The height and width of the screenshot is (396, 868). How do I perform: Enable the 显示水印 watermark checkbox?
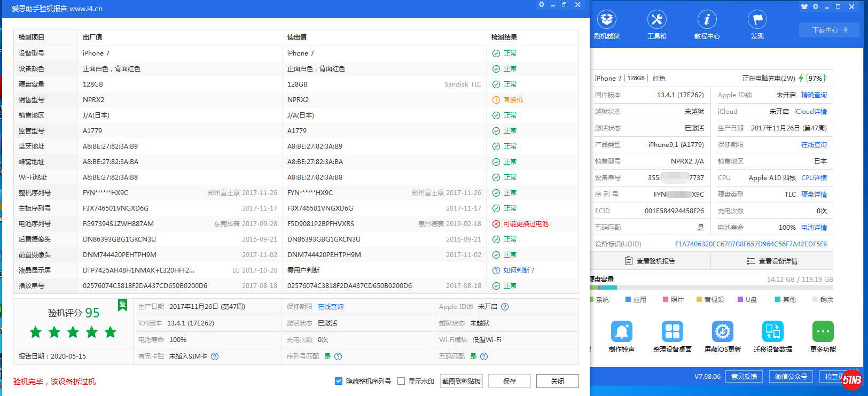(x=401, y=381)
